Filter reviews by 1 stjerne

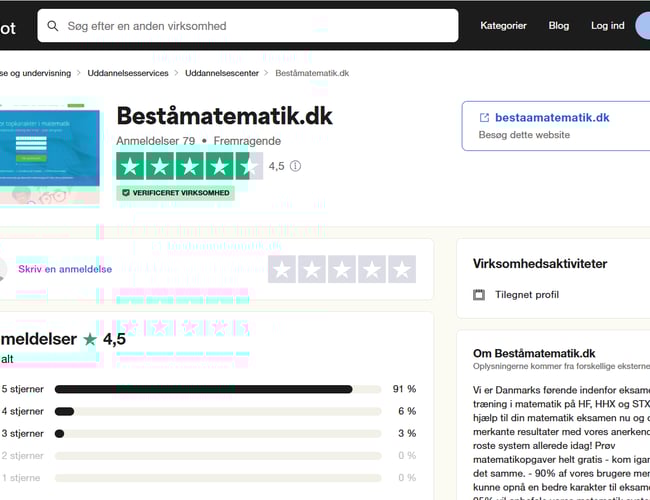click(209, 478)
